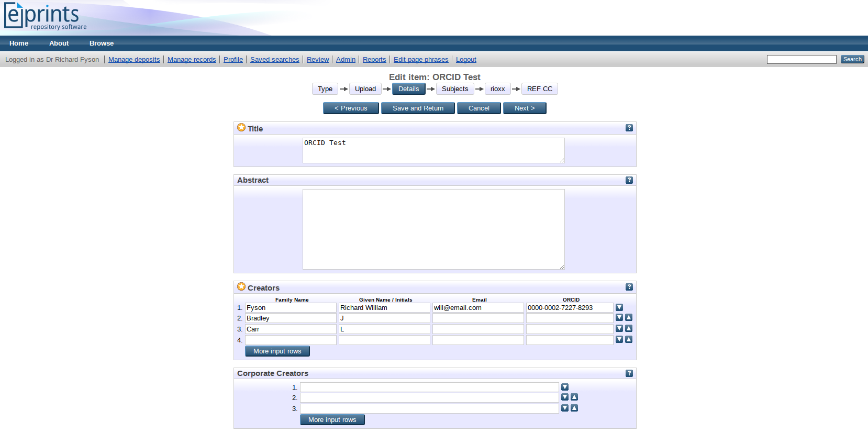Open the Browse menu item
The width and height of the screenshot is (868, 433).
pyautogui.click(x=101, y=43)
